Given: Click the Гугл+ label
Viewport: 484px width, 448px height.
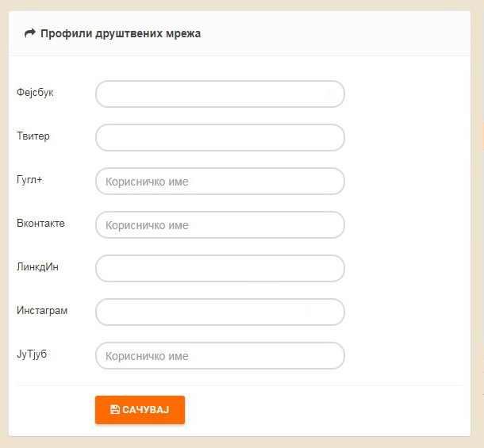Looking at the screenshot, I should 29,179.
